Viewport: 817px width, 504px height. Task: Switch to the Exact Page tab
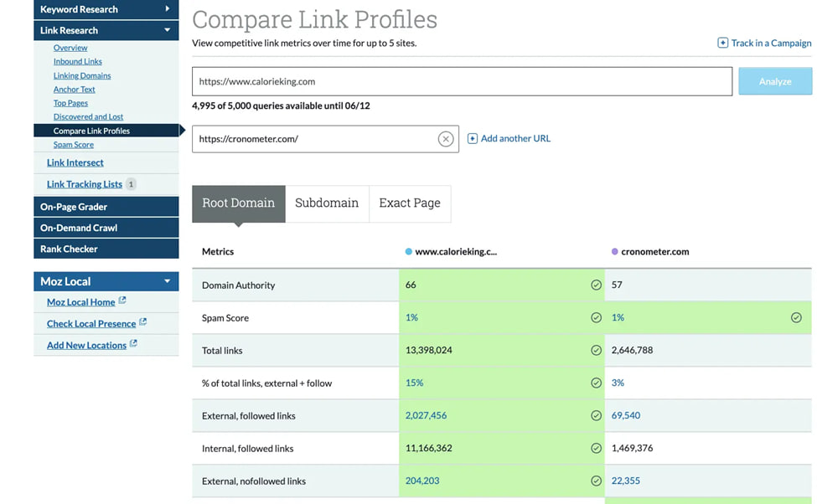coord(410,203)
